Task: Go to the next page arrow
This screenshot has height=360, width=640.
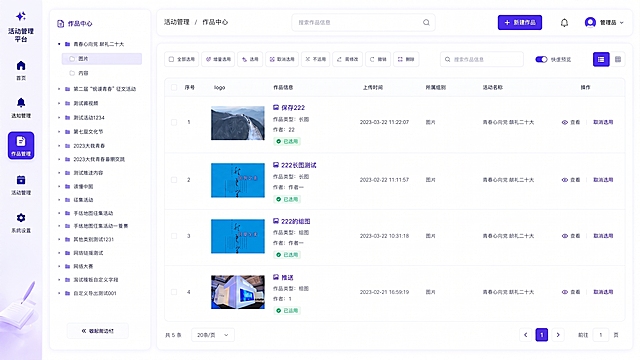Action: click(x=558, y=335)
